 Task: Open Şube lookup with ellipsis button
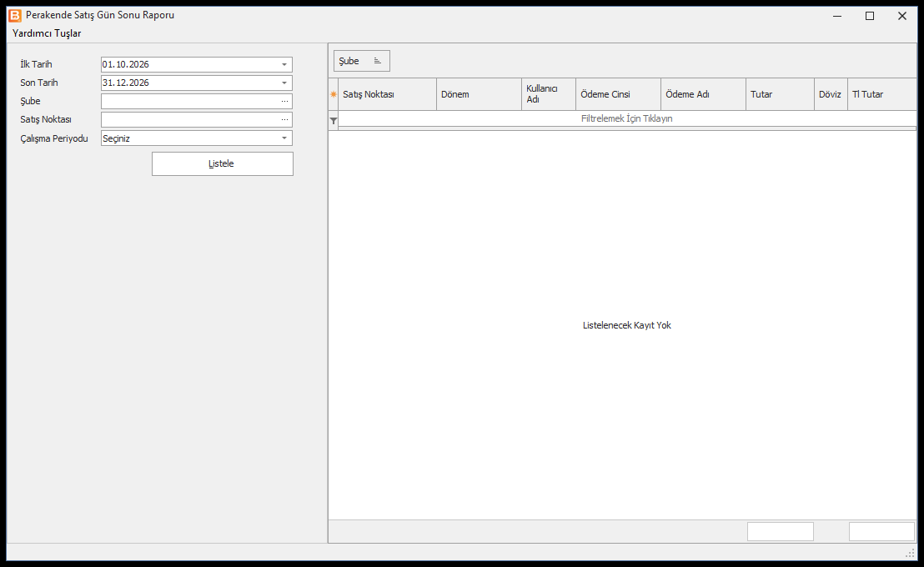click(x=284, y=102)
